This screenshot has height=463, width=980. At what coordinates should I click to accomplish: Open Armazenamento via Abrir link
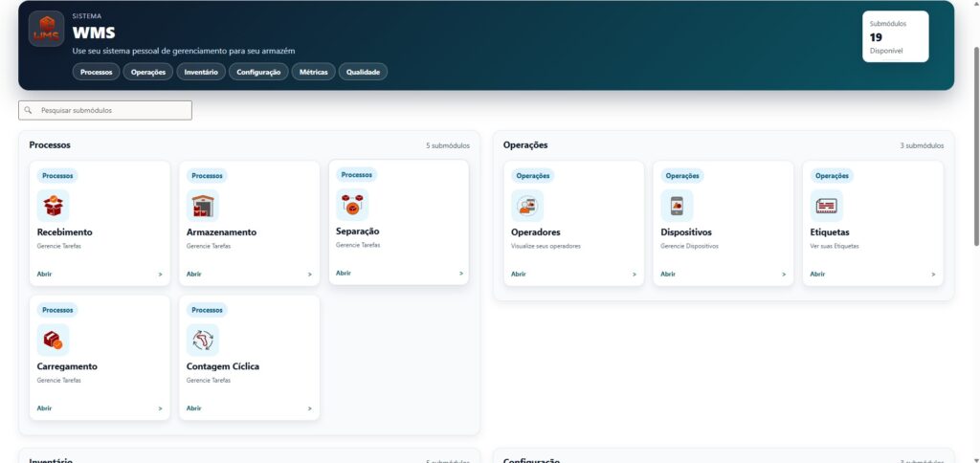(x=193, y=275)
